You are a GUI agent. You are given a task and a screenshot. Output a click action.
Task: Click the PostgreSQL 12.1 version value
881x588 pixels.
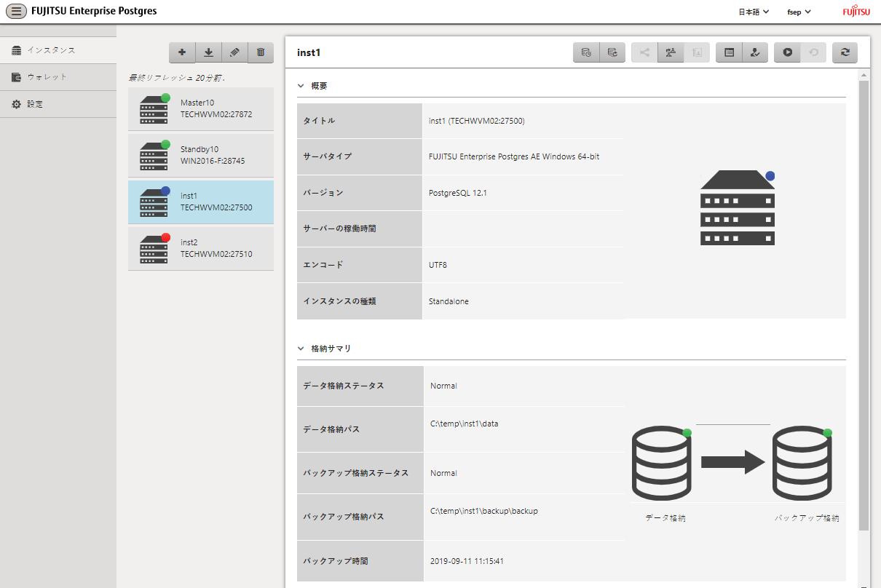[x=458, y=193]
